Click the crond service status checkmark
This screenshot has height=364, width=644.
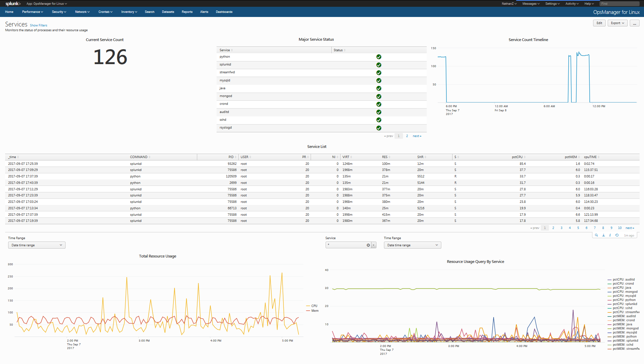pyautogui.click(x=379, y=104)
